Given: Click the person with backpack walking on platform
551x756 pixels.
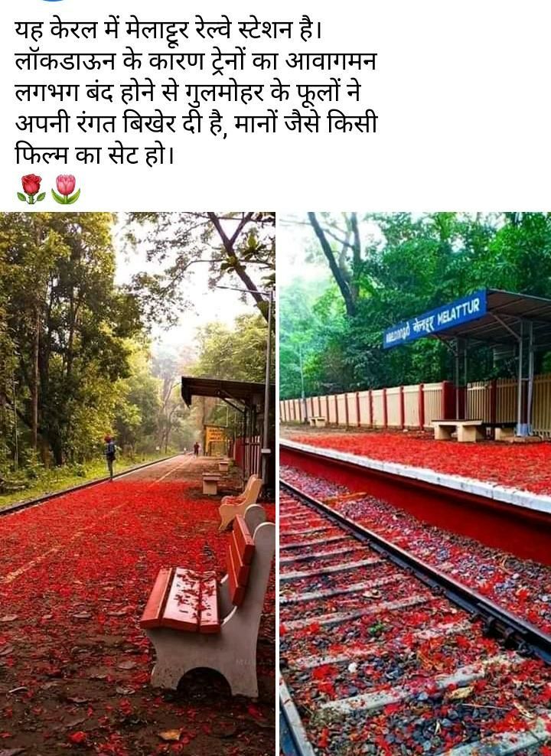Looking at the screenshot, I should [110, 458].
